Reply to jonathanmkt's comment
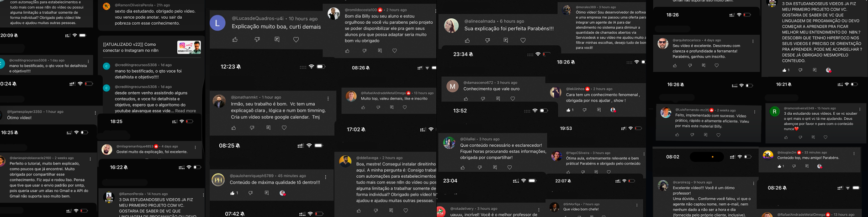 point(268,128)
